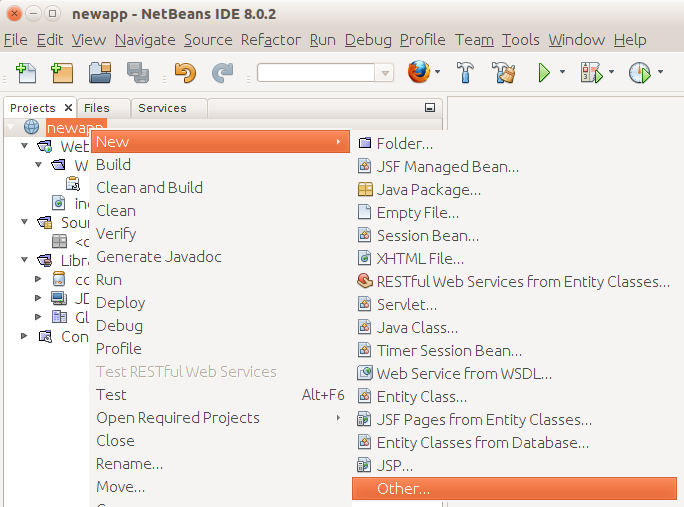
Task: Open the Run Project dropdown arrow
Action: coord(562,72)
